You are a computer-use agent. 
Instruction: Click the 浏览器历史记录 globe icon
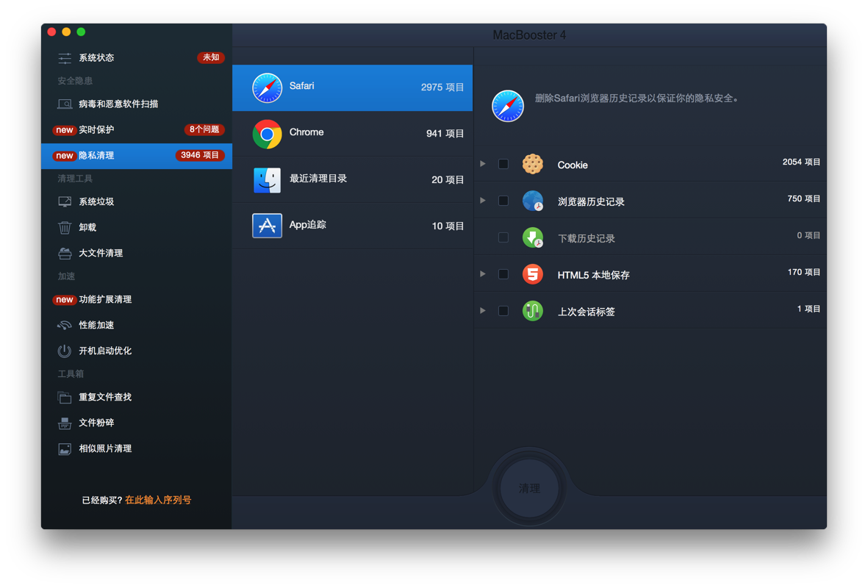click(x=533, y=201)
